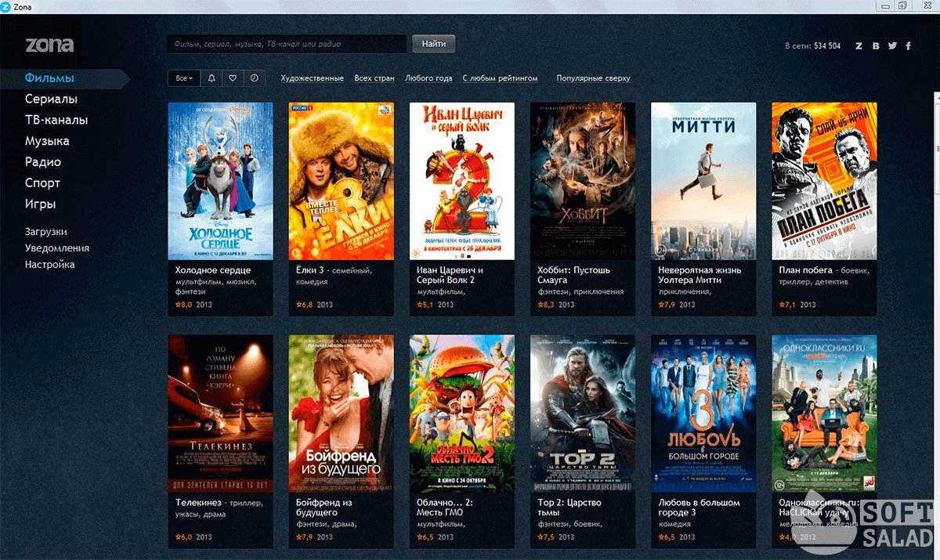940x560 pixels.
Task: Open the 'Тор 2: Царство тьмы' poster
Action: point(582,414)
